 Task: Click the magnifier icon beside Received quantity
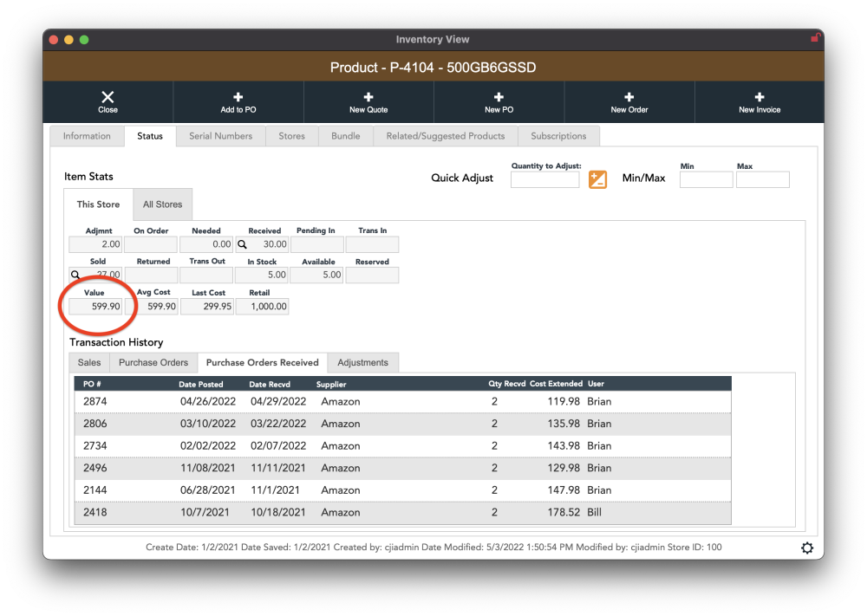243,245
